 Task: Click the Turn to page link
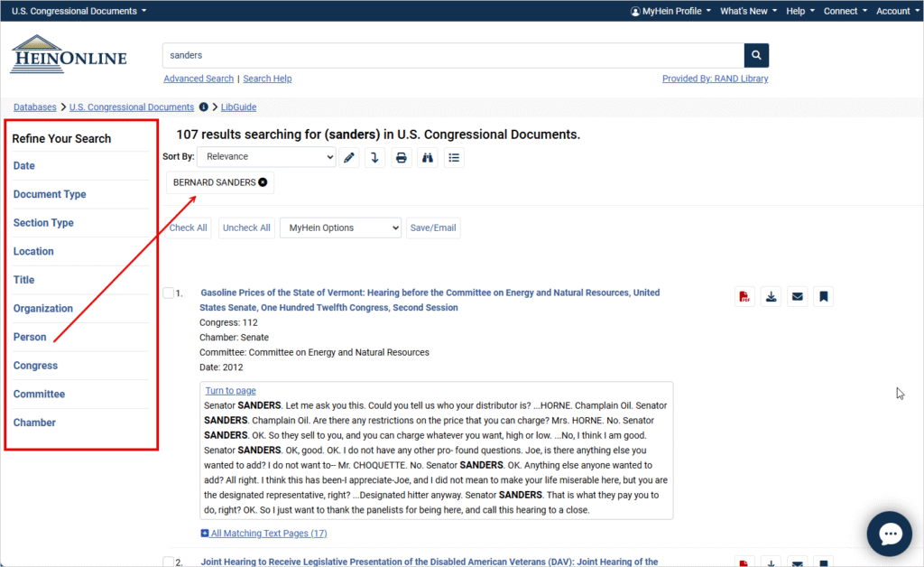[x=230, y=391]
